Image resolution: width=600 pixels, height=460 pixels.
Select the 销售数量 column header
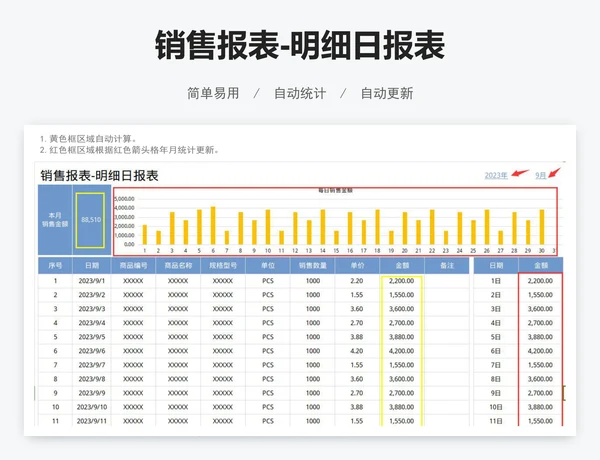313,266
